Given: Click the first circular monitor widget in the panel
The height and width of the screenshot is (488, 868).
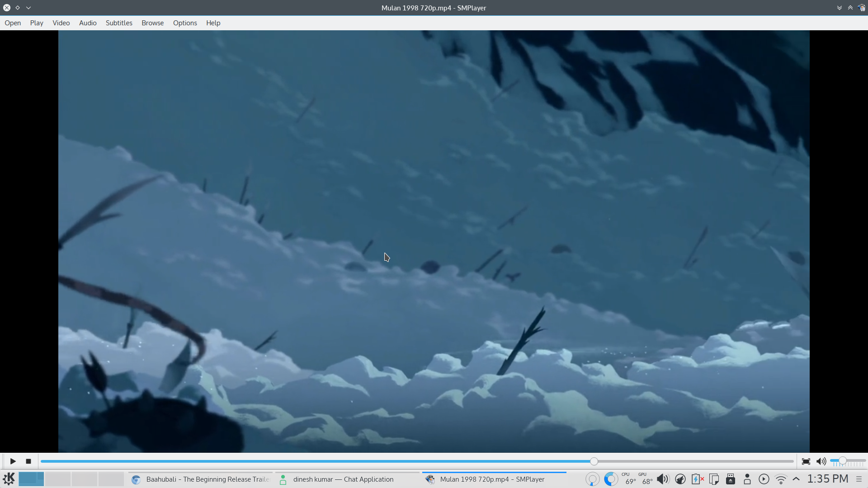Looking at the screenshot, I should click(x=592, y=479).
